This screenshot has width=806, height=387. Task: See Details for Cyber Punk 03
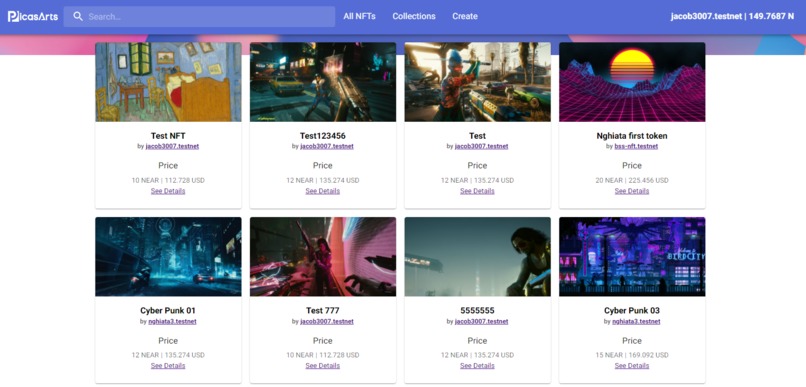click(632, 366)
